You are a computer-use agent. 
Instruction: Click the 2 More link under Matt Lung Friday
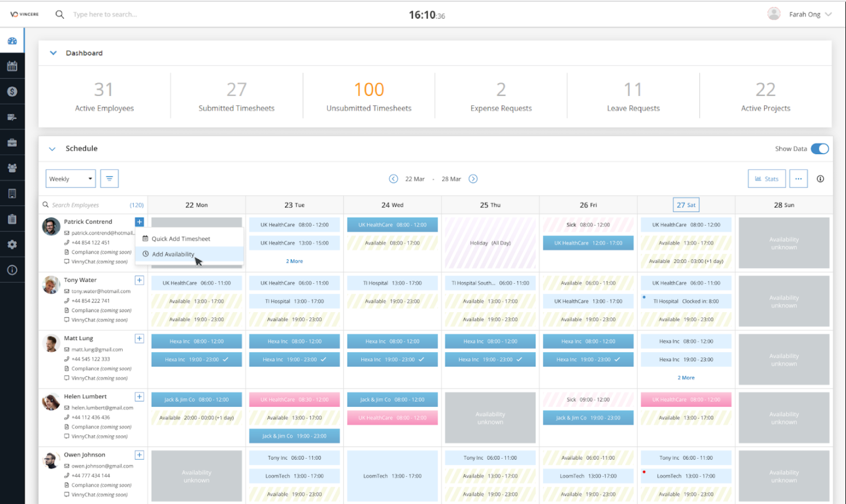coord(686,377)
